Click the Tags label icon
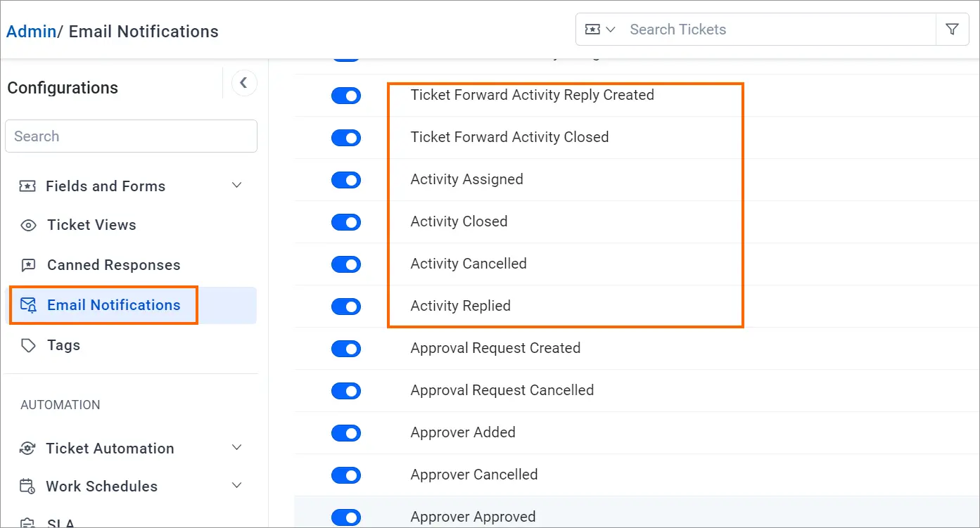This screenshot has height=528, width=980. point(28,345)
